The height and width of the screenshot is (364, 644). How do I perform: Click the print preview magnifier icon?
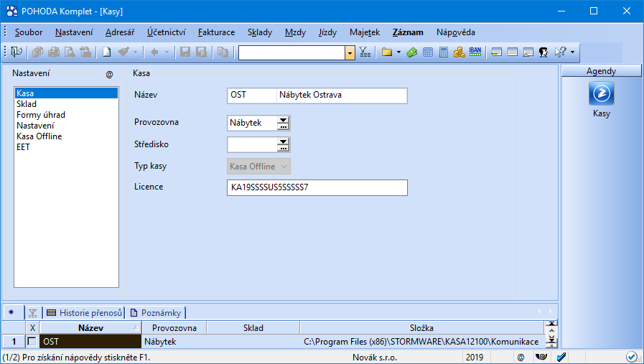[70, 52]
